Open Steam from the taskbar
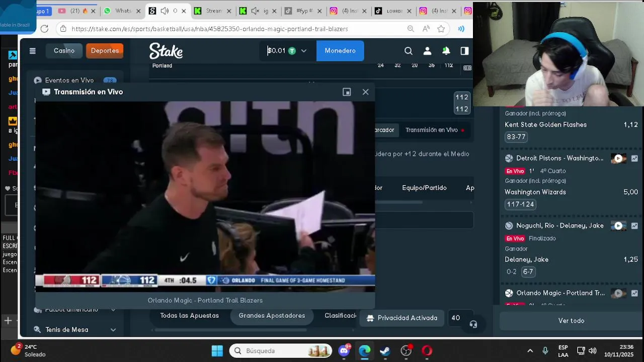The height and width of the screenshot is (362, 644). point(385,350)
